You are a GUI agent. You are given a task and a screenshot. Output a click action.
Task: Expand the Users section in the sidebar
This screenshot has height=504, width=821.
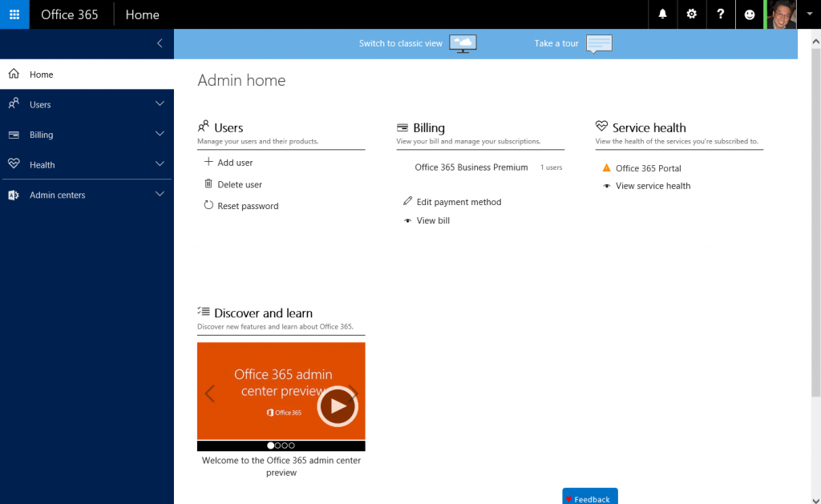[160, 103]
